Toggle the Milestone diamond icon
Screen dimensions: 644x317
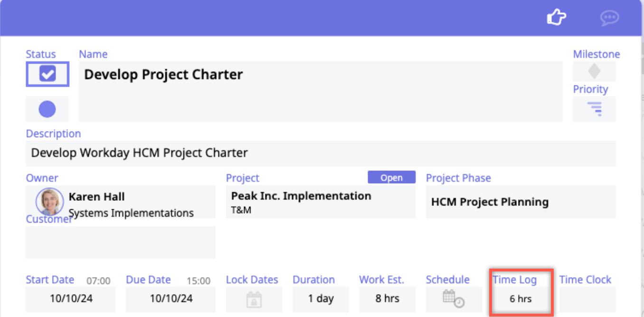pyautogui.click(x=594, y=72)
